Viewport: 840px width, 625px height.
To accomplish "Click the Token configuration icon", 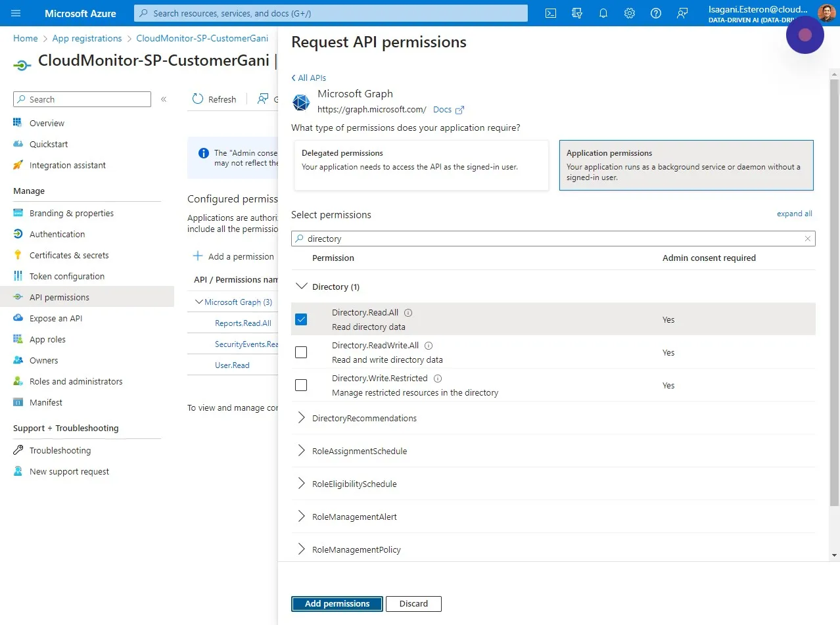I will [x=18, y=276].
